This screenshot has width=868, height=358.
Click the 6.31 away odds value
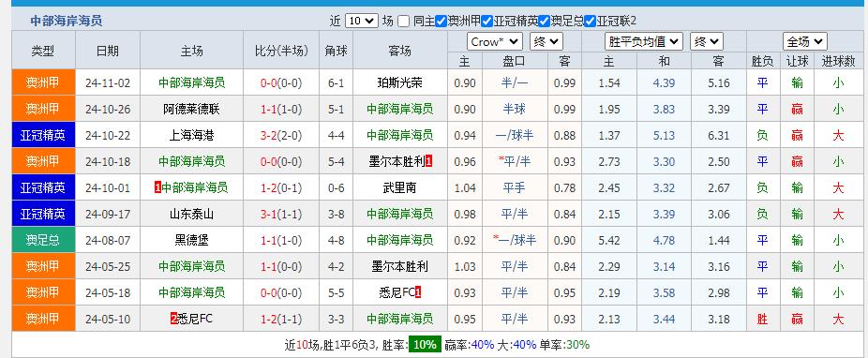719,135
